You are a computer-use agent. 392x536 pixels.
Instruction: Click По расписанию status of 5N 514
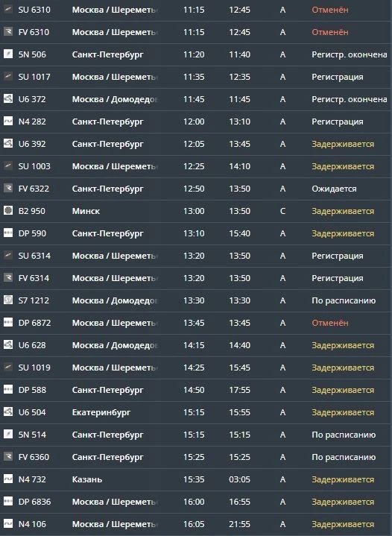[x=344, y=435]
